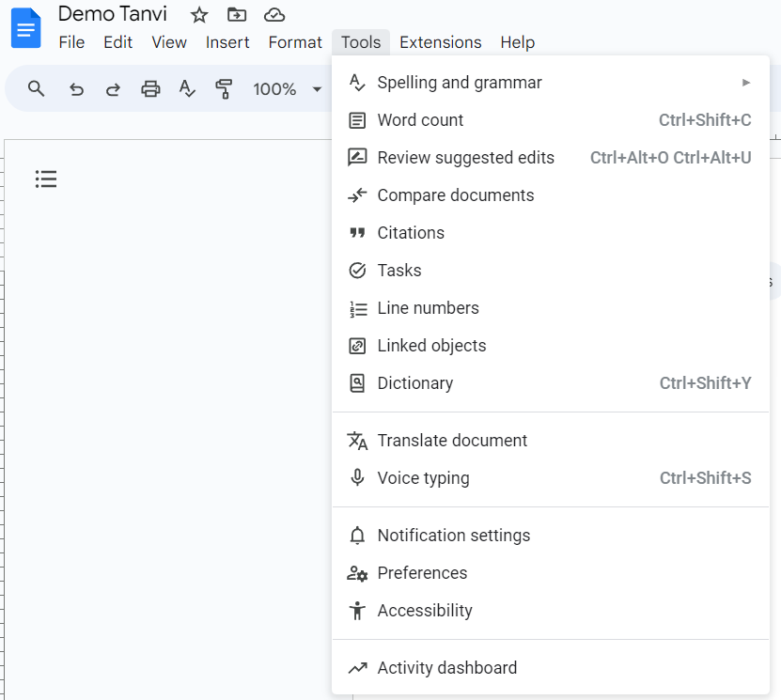Click the Voice typing microphone icon

357,477
